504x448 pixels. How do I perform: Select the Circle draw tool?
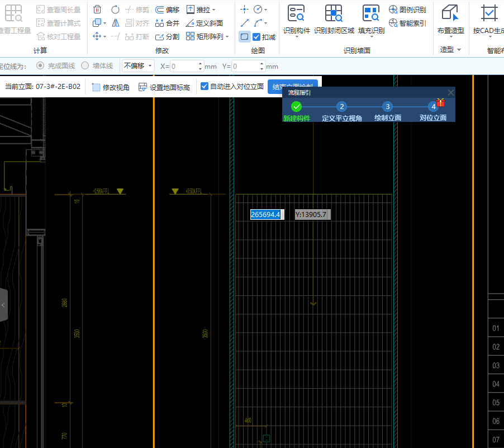click(x=258, y=10)
